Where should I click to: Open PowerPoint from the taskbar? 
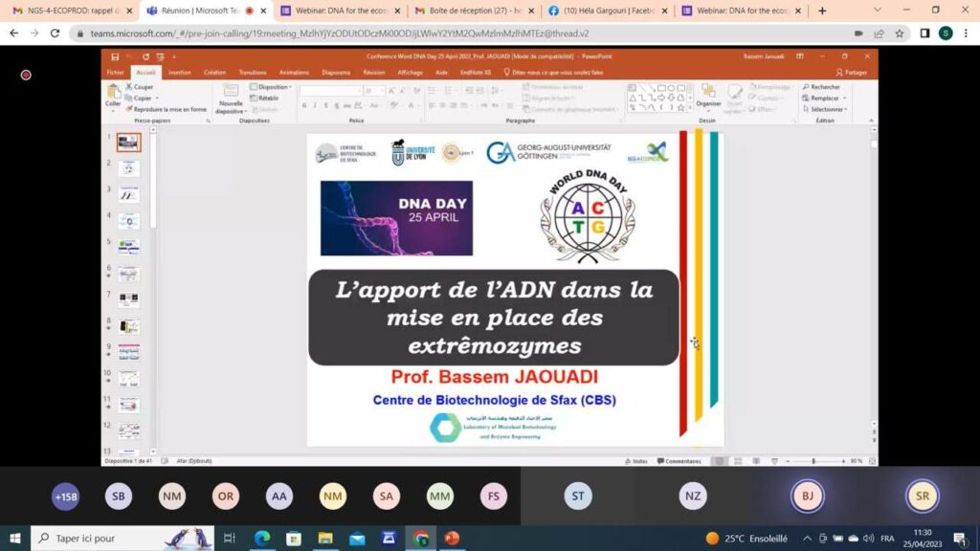(x=452, y=538)
